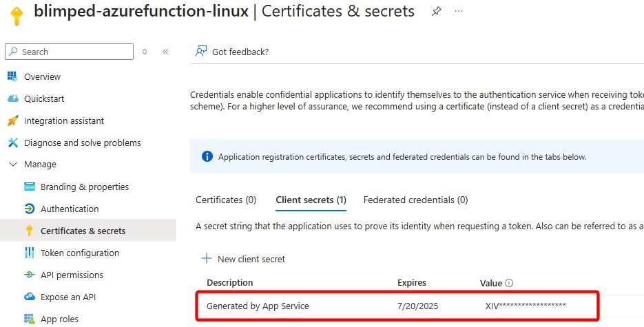The height and width of the screenshot is (327, 644).
Task: Sort by Description column header
Action: point(230,283)
